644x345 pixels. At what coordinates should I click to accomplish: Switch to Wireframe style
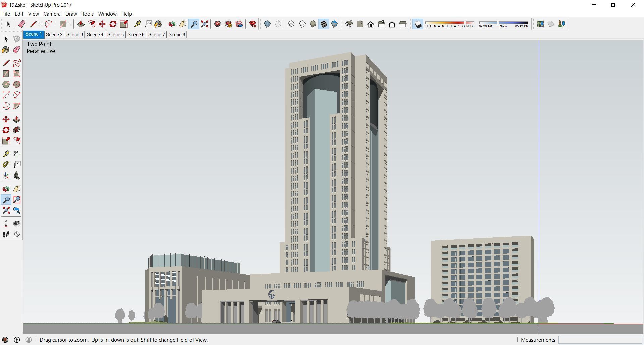[x=291, y=24]
